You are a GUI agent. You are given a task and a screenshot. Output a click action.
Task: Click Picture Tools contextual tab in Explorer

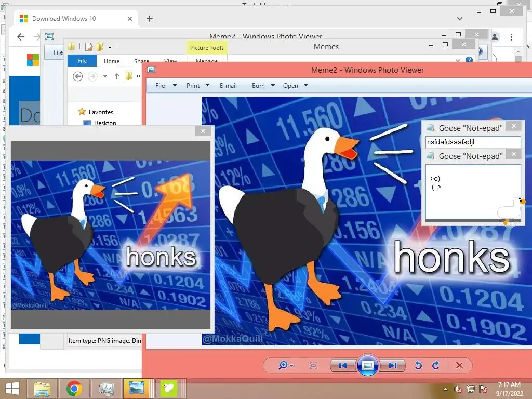[207, 48]
